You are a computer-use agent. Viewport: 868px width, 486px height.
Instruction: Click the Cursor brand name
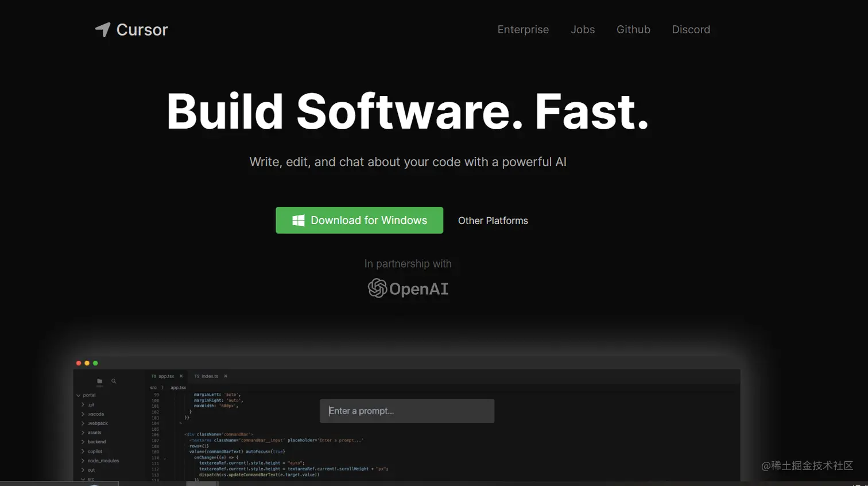click(x=142, y=30)
